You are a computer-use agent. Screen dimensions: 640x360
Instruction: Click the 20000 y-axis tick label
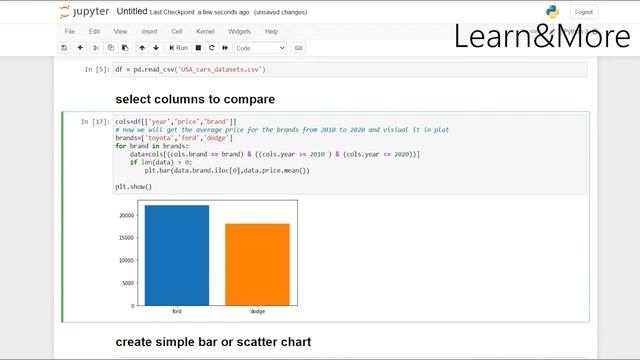point(127,216)
